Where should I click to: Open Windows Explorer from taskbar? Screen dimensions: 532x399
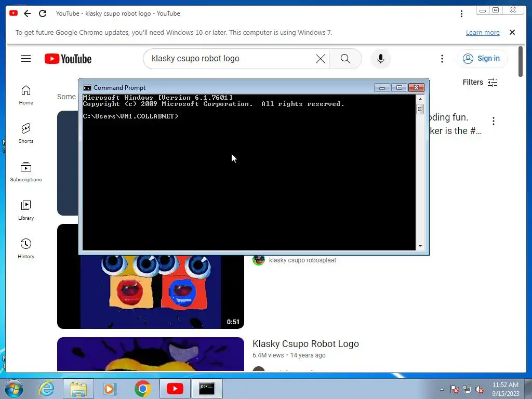click(78, 389)
